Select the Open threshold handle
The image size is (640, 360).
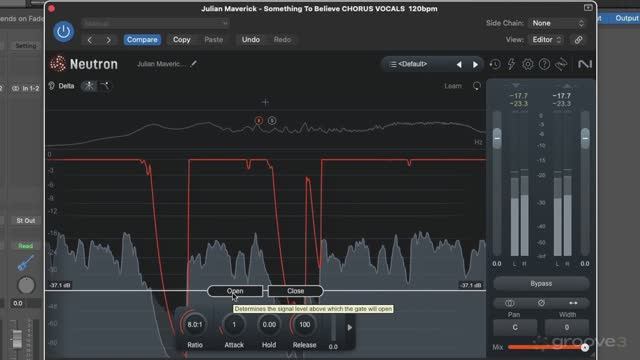(x=235, y=291)
